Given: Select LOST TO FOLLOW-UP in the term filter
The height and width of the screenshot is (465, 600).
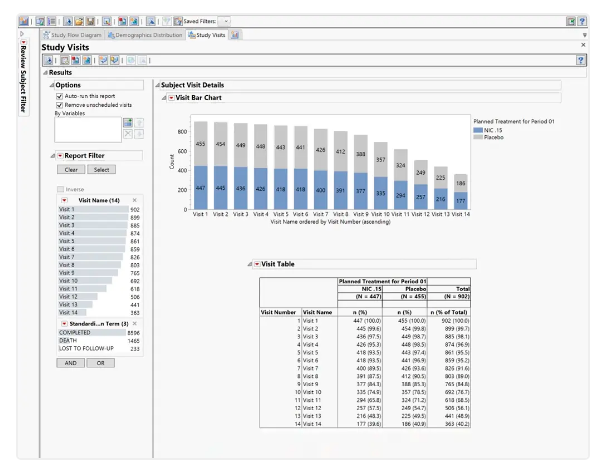Looking at the screenshot, I should [99, 349].
